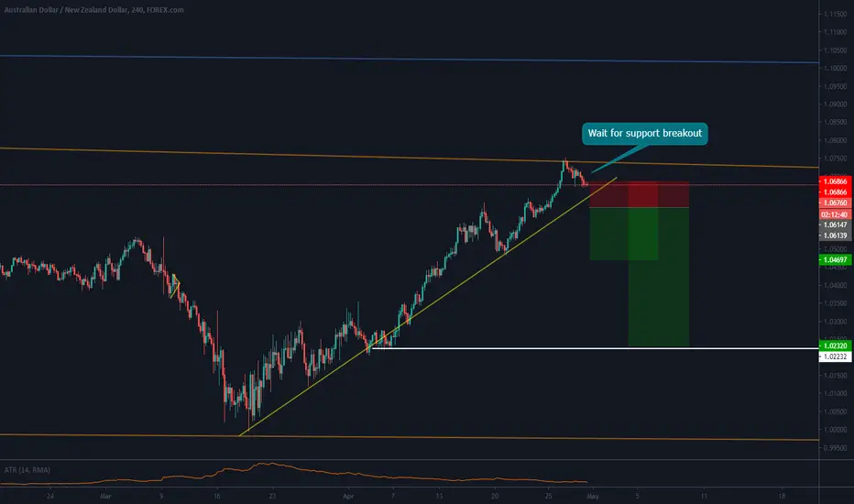Click the red stop-loss zone of short position
This screenshot has height=504, width=854.
click(x=640, y=194)
